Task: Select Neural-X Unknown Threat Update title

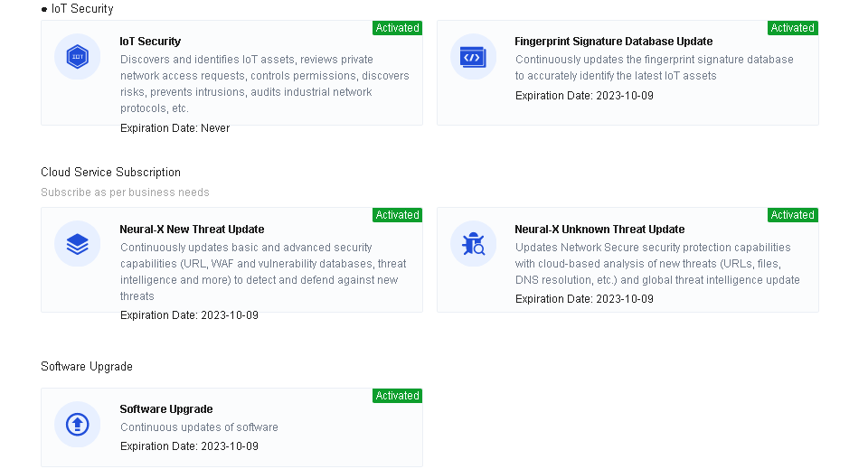Action: tap(599, 230)
